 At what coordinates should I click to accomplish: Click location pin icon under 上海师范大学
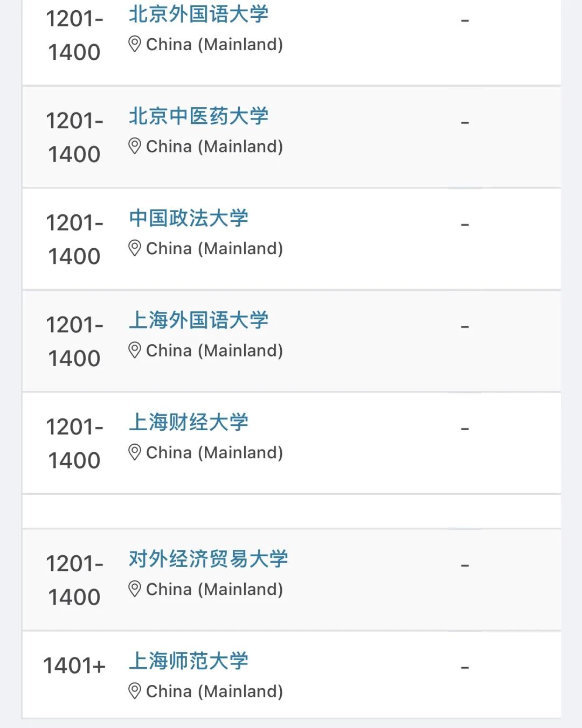tap(135, 691)
